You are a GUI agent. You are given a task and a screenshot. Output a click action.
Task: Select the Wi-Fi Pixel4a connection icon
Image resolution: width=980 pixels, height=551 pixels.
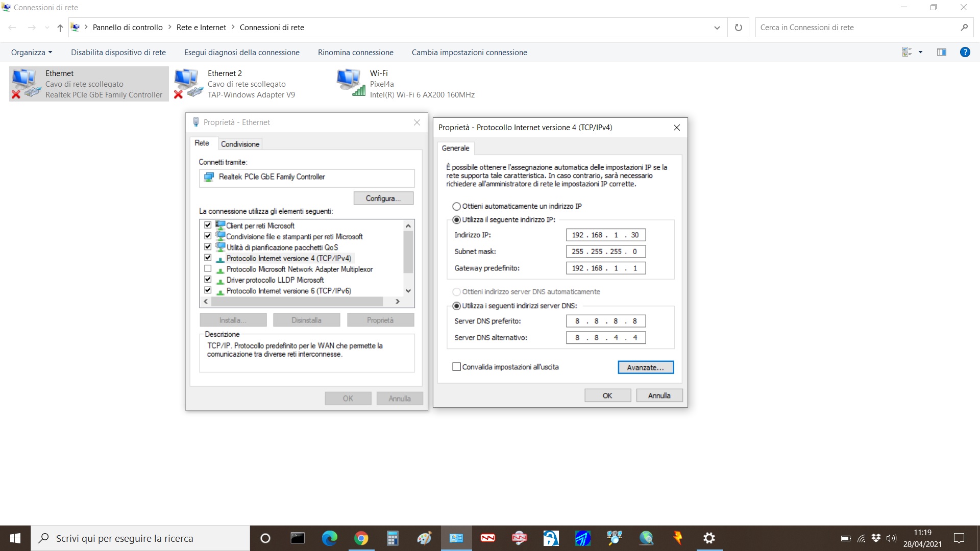(x=351, y=83)
